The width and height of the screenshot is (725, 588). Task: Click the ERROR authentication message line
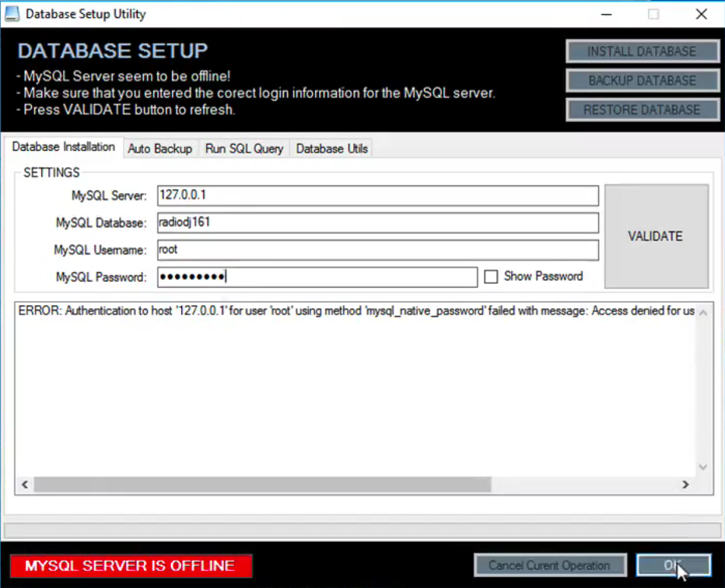point(356,311)
